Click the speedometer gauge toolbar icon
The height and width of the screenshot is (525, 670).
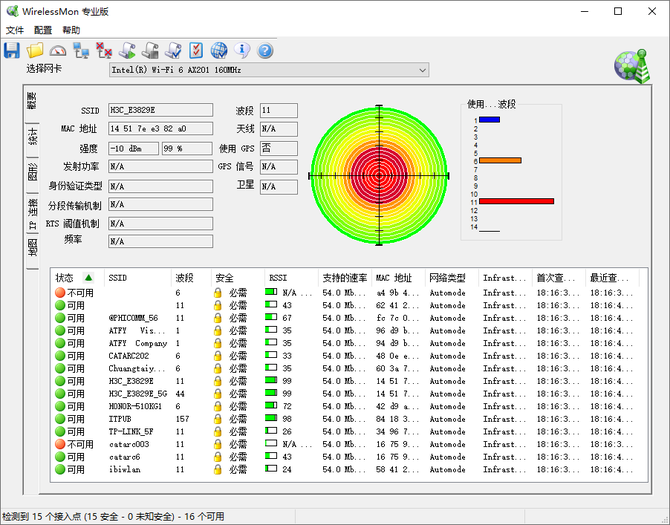click(x=58, y=50)
